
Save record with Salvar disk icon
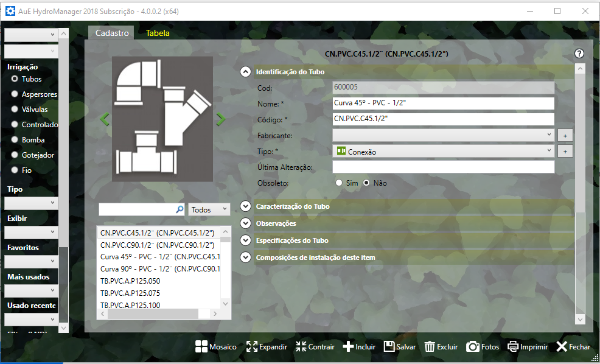pyautogui.click(x=389, y=346)
